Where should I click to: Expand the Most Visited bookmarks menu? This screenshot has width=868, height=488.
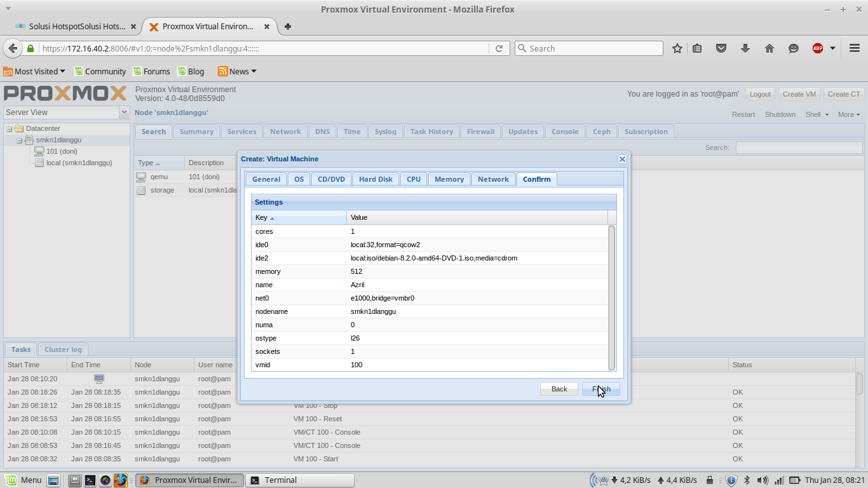coord(34,71)
